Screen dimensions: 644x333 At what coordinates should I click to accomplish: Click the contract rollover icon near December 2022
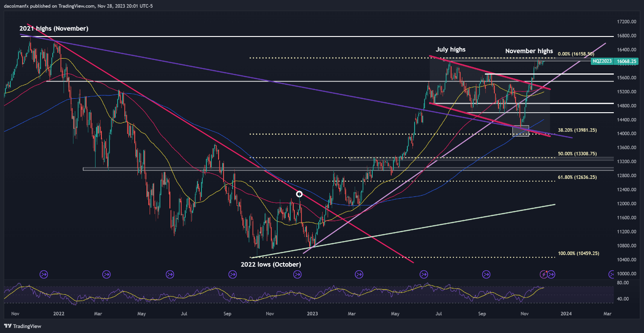pos(297,274)
